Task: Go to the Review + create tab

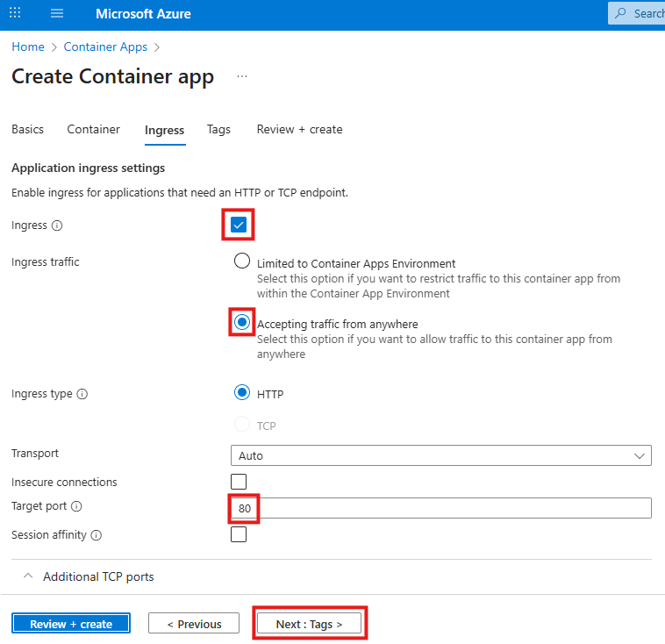Action: 299,129
